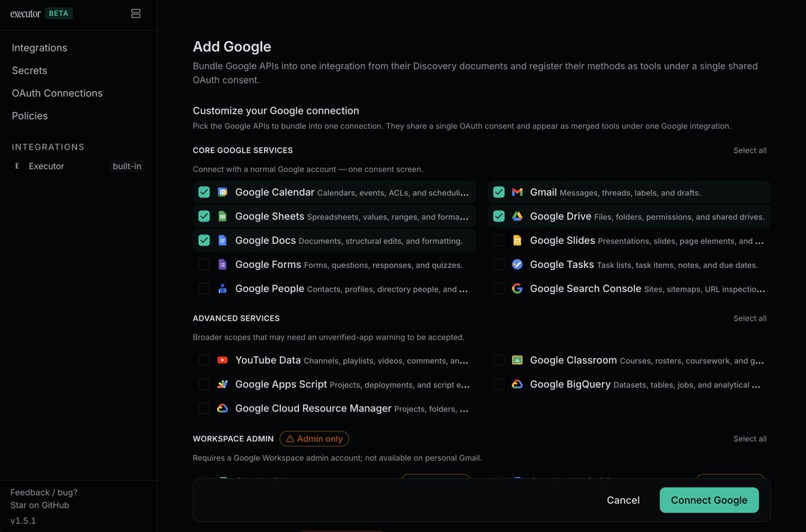Uncheck the Google Docs checkbox

204,240
